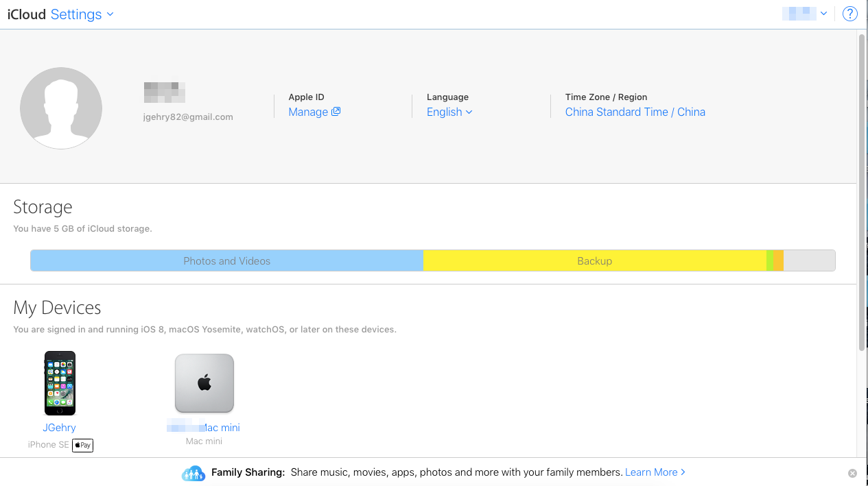Select the JGehry device name
This screenshot has width=868, height=486.
coord(59,428)
